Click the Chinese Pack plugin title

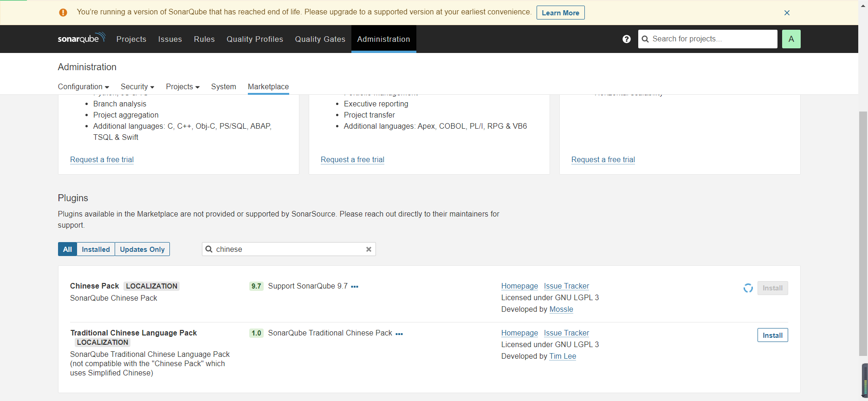click(x=94, y=286)
